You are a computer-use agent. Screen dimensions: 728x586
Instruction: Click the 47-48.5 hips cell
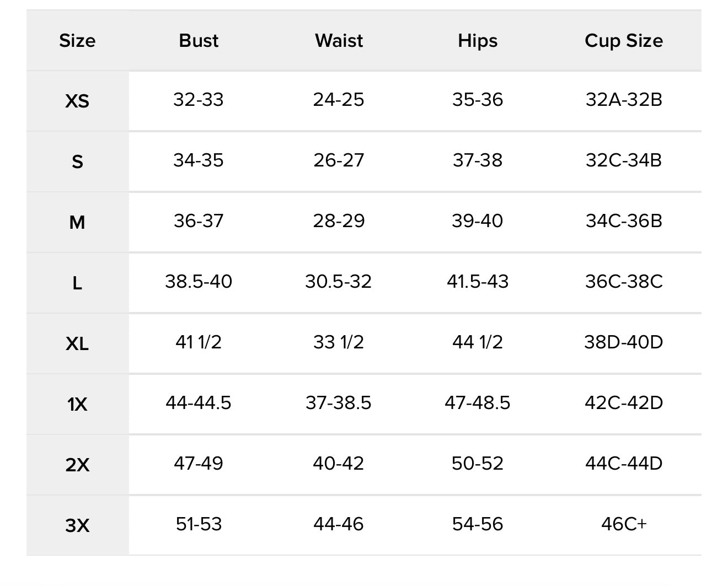(x=478, y=403)
